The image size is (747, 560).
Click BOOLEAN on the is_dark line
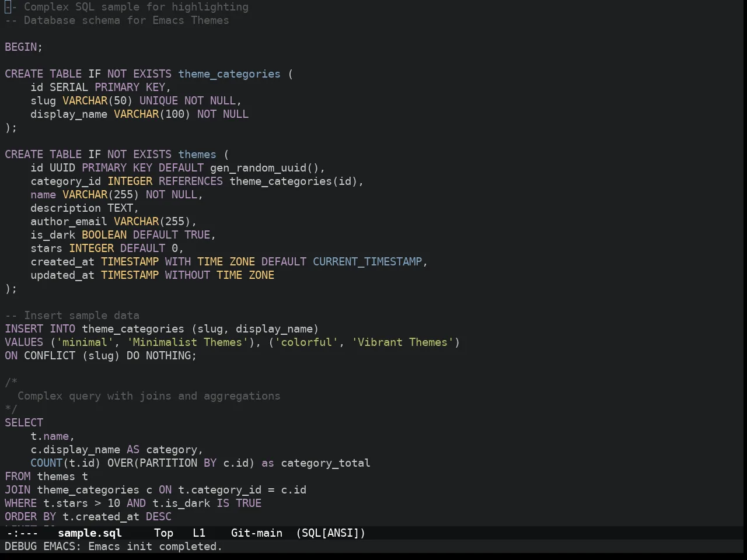click(104, 235)
